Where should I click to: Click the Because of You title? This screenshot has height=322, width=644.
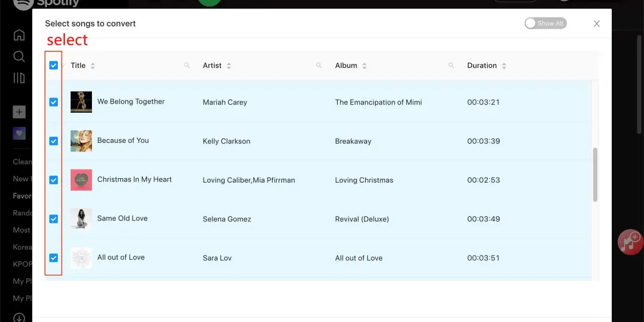(x=123, y=140)
